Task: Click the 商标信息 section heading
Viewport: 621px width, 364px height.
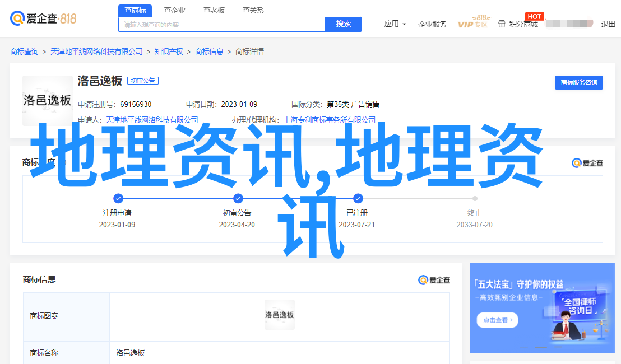Action: click(39, 279)
